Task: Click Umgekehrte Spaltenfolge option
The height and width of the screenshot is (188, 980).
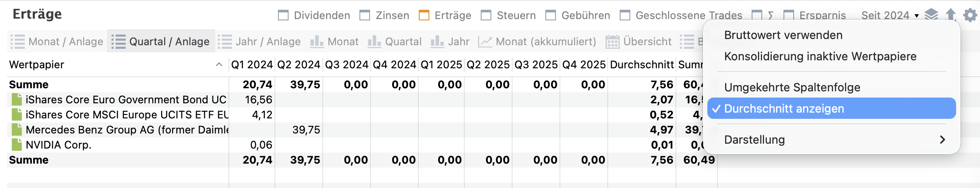Action: click(792, 87)
